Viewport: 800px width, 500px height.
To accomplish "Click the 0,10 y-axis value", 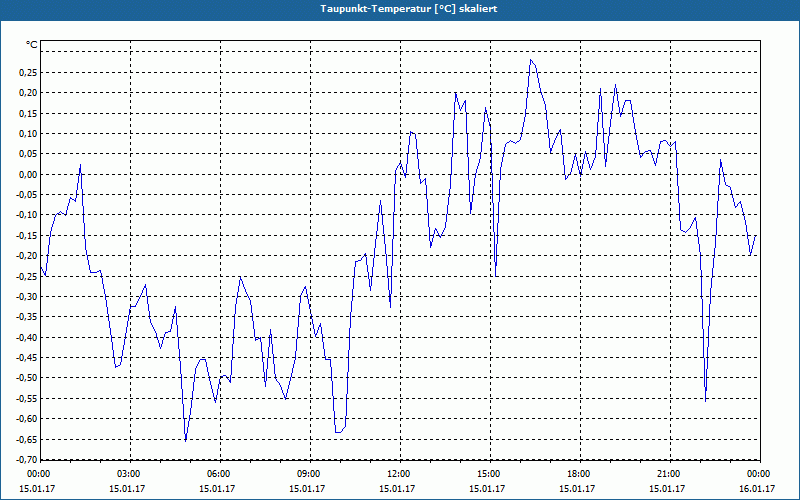I will click(x=29, y=134).
